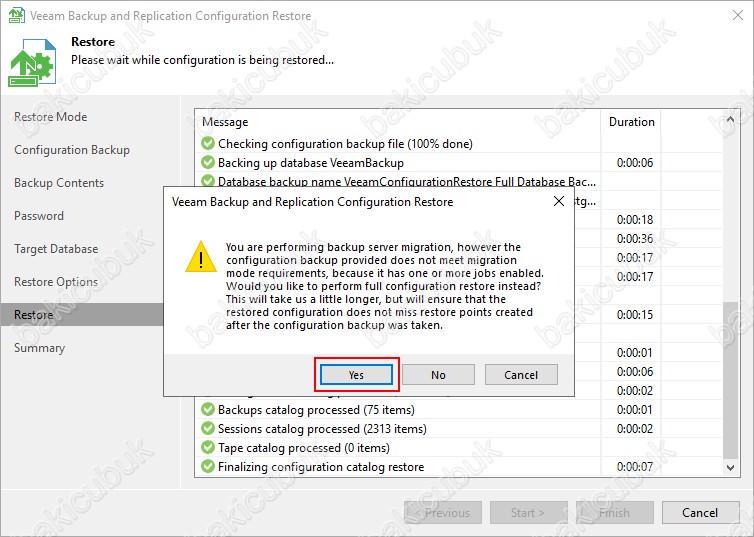Screen dimensions: 754x537
Task: Open the Restore Options step
Action: click(56, 282)
